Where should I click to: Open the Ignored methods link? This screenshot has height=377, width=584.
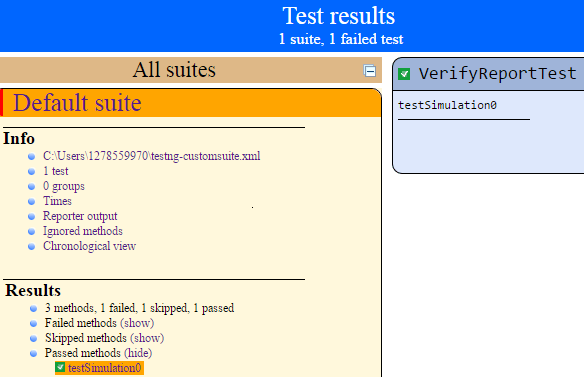pyautogui.click(x=82, y=231)
